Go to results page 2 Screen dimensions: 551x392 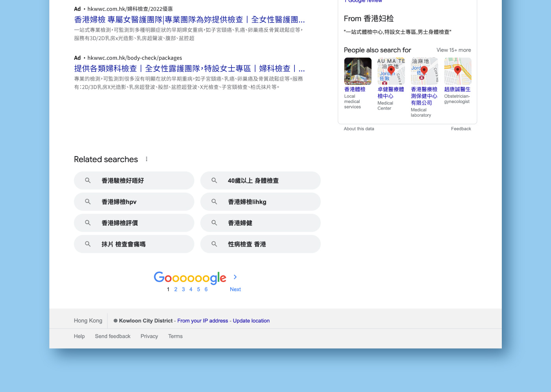(176, 289)
